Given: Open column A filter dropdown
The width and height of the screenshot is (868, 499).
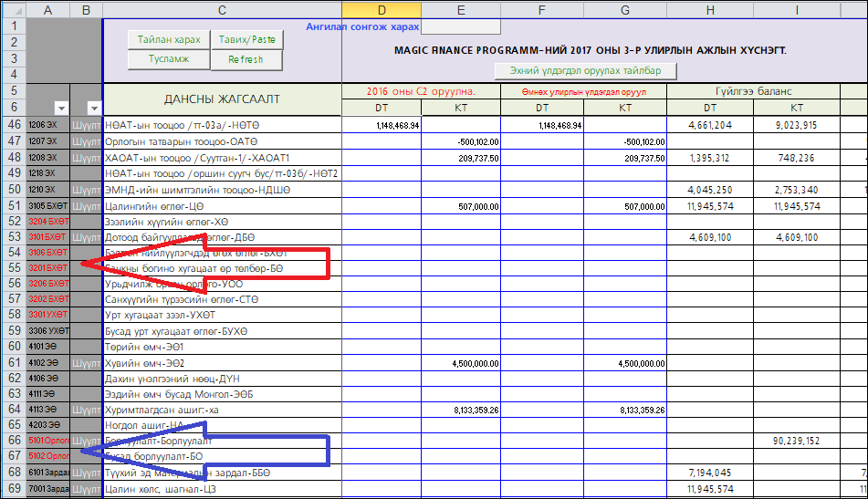Looking at the screenshot, I should (61, 108).
